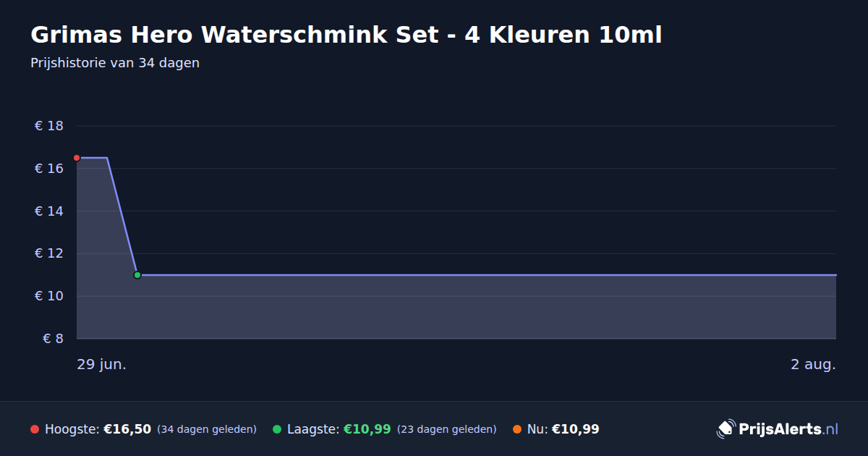Click the lowest price value €10,99 in green

click(x=367, y=429)
